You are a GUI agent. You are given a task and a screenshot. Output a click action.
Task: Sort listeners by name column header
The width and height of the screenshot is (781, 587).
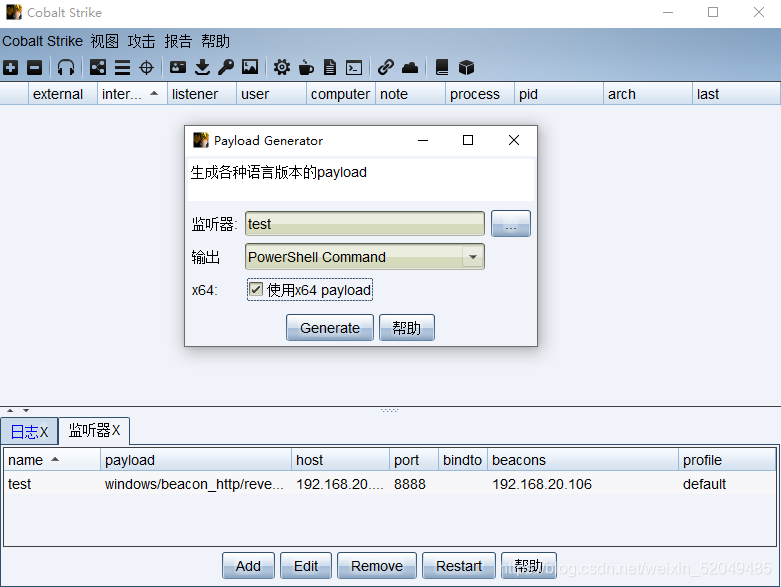52,460
